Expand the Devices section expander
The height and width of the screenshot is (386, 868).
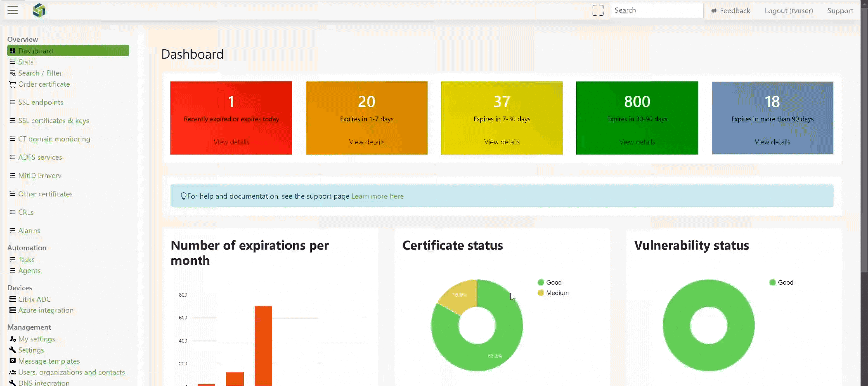pyautogui.click(x=19, y=287)
